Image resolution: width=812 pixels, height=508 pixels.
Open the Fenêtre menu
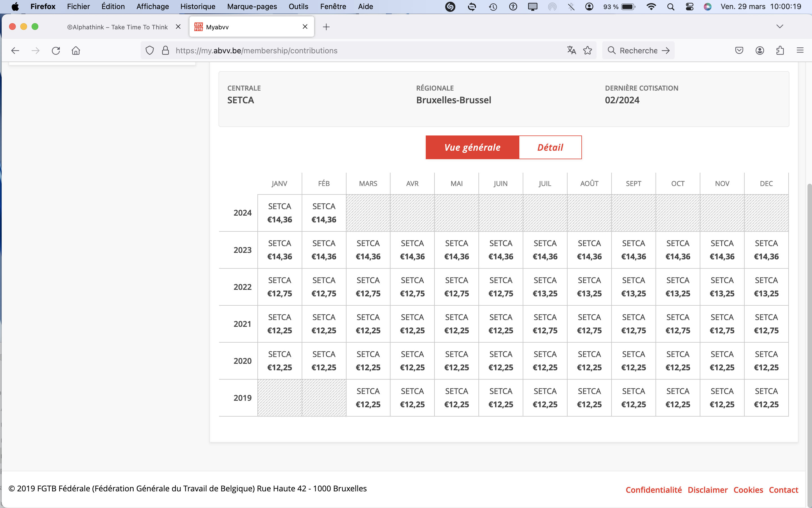(333, 6)
